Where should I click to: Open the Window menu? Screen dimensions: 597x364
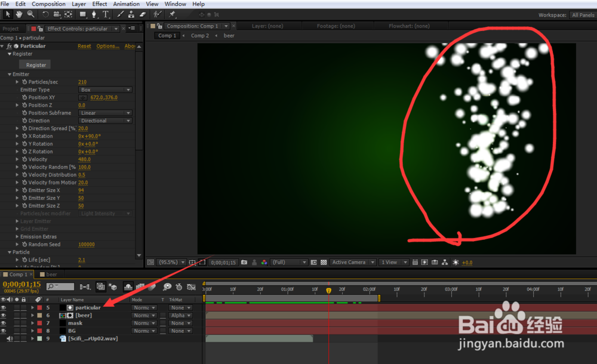pyautogui.click(x=175, y=4)
